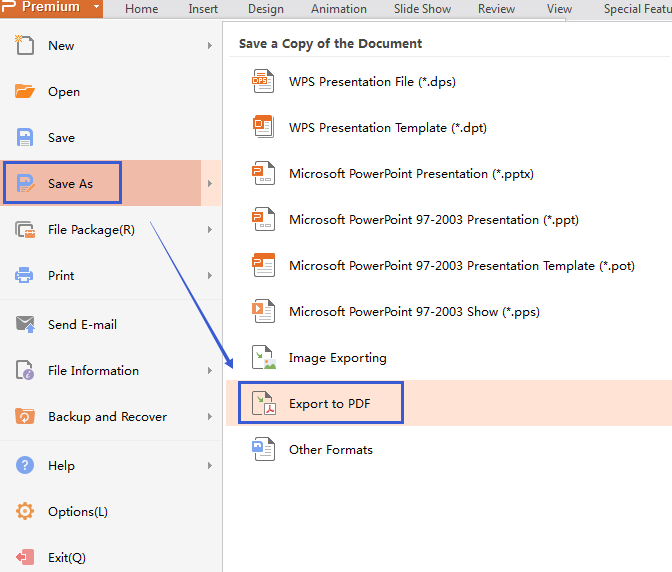Screen dimensions: 672x572
Task: Open the Animation tab
Action: point(339,9)
